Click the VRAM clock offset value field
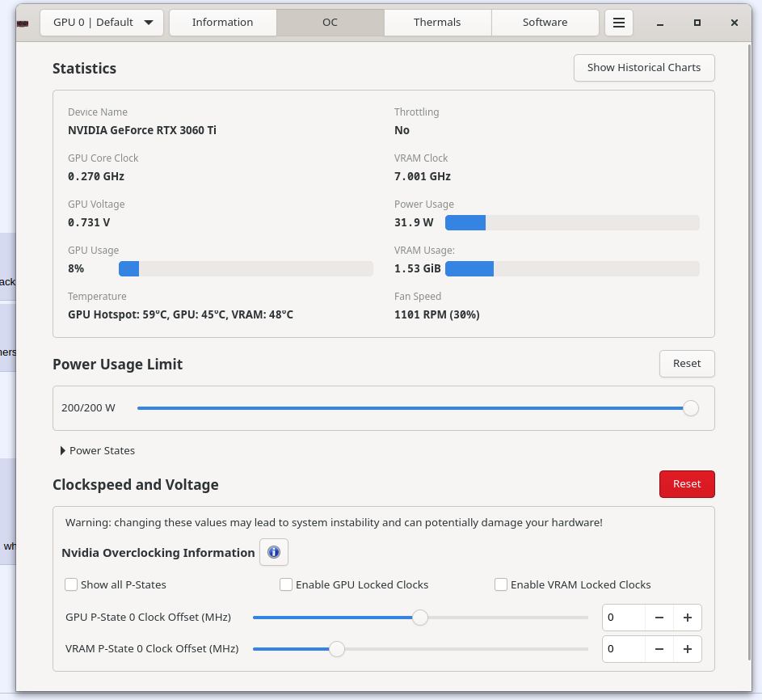This screenshot has width=762, height=700. tap(624, 649)
